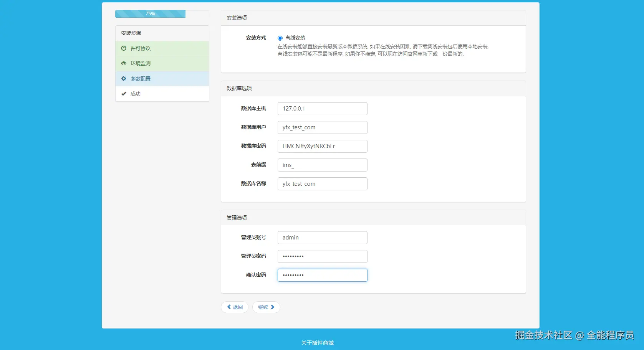This screenshot has height=350, width=644.
Task: Focus the 数据库用户 field
Action: pos(323,127)
